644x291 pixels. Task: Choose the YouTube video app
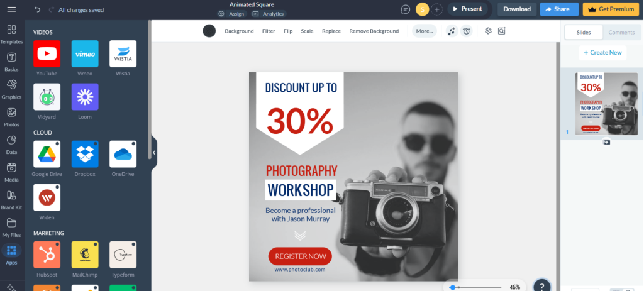click(x=47, y=54)
